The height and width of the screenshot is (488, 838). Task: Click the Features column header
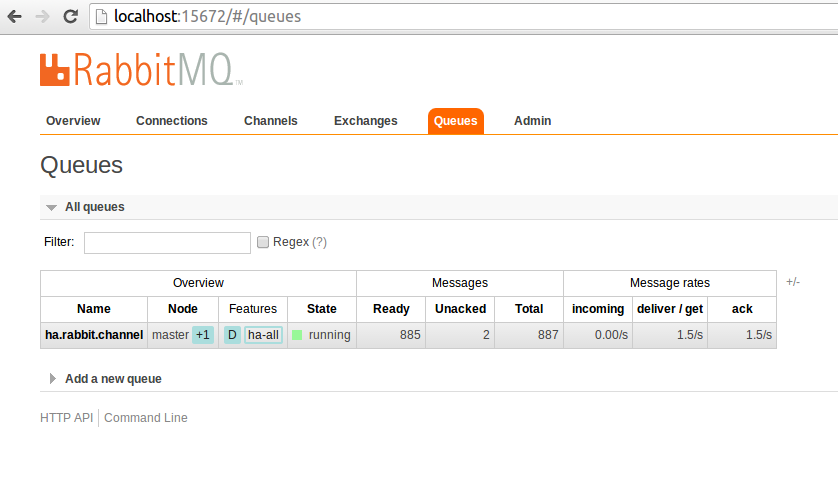click(x=253, y=309)
